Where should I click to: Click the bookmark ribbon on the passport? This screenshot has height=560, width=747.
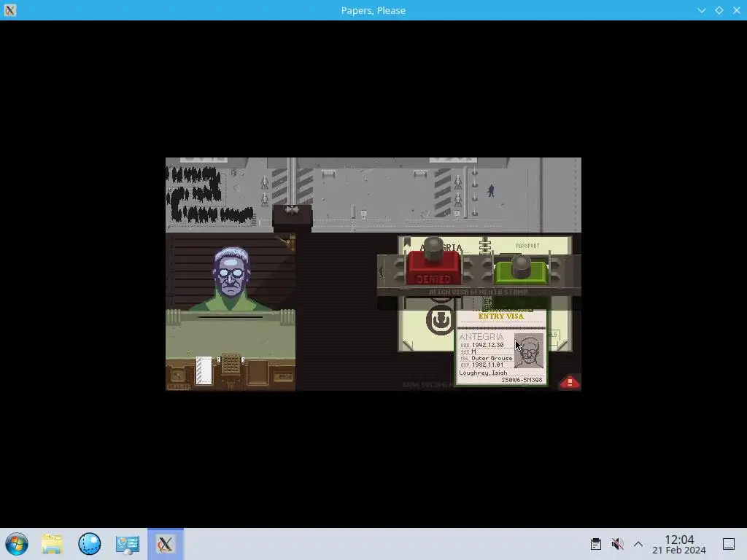click(x=407, y=242)
